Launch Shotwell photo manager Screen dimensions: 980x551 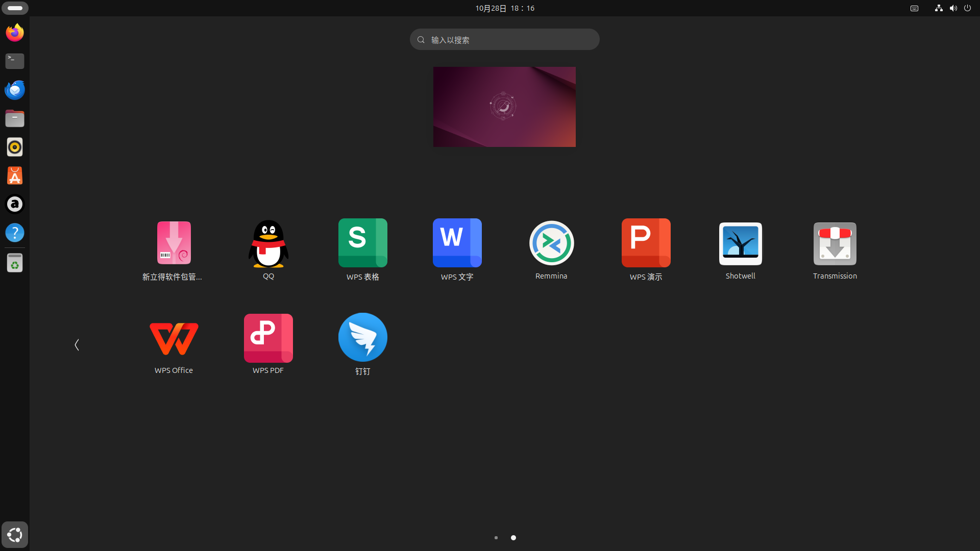point(741,250)
